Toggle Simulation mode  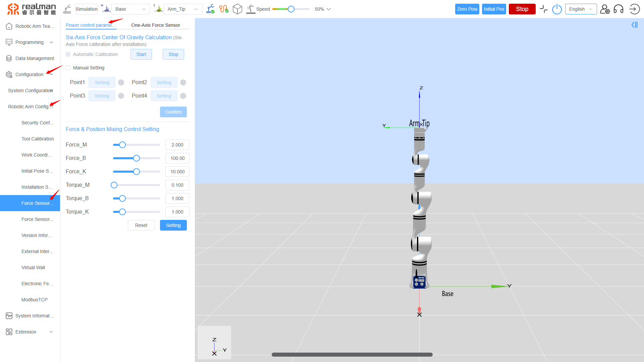point(86,9)
